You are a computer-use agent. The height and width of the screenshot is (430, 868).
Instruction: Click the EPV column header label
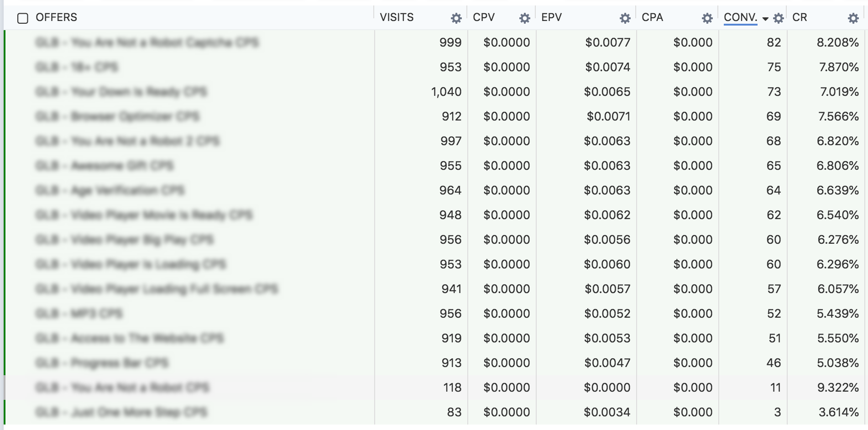pos(551,17)
